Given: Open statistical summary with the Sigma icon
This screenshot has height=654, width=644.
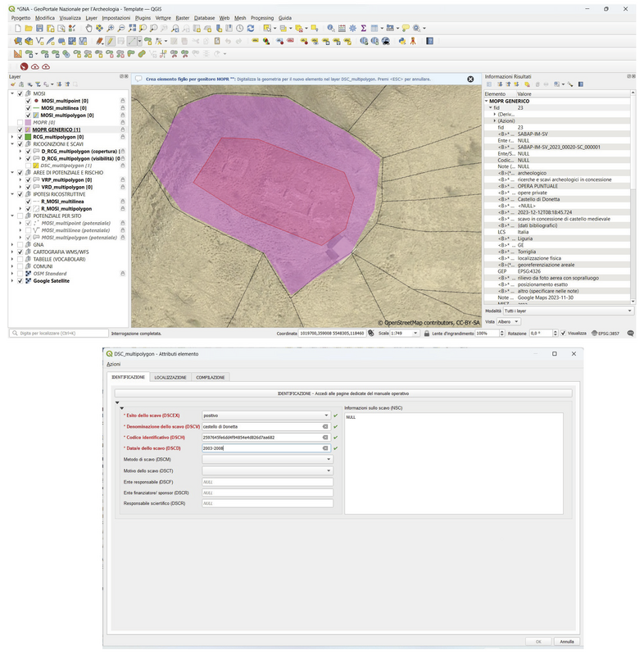Looking at the screenshot, I should coord(363,29).
